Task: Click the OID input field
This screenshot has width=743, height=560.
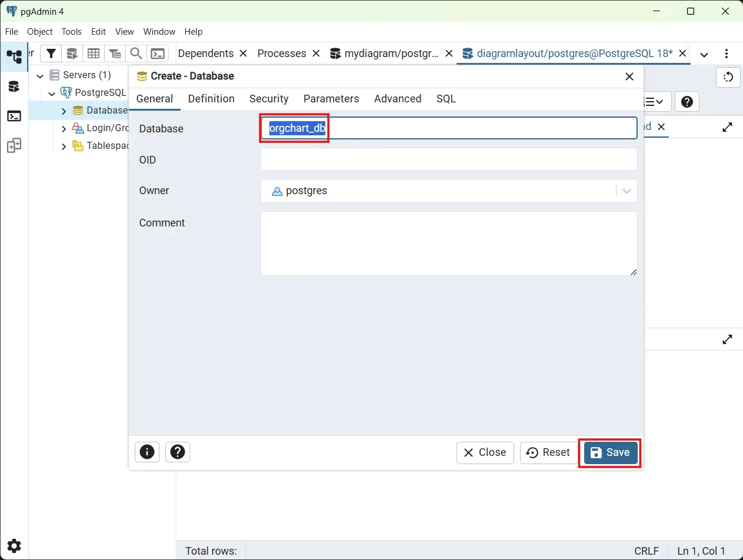Action: (x=449, y=159)
